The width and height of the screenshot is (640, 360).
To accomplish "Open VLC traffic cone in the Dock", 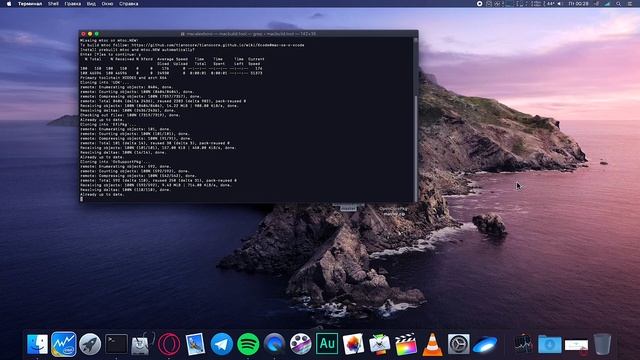I will [432, 344].
